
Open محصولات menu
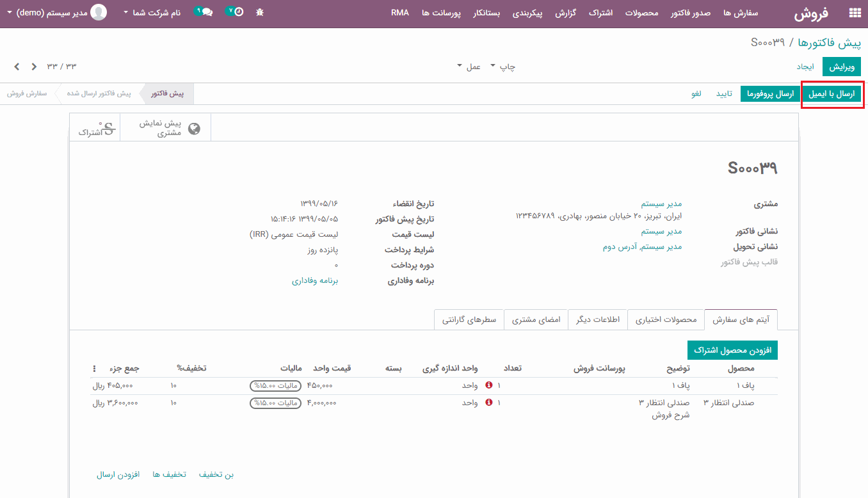click(x=641, y=13)
